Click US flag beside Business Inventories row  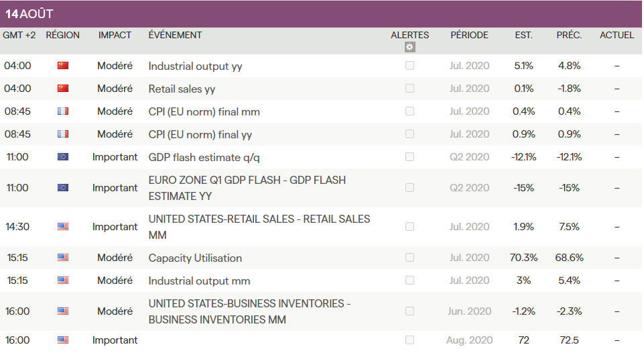(x=63, y=311)
